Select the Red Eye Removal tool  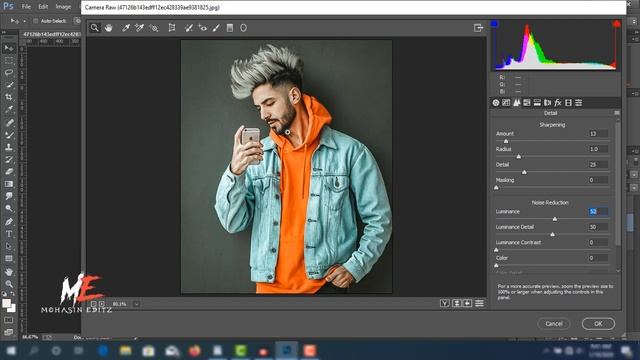[202, 28]
